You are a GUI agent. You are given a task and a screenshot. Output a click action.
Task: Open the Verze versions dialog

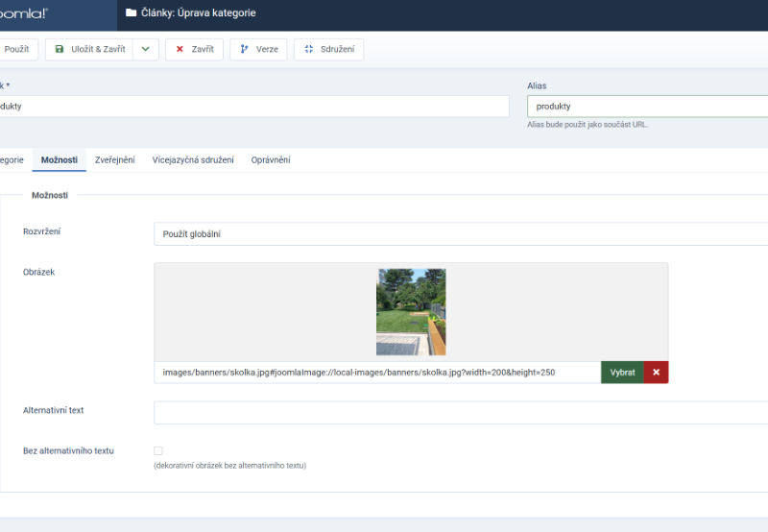click(x=258, y=49)
